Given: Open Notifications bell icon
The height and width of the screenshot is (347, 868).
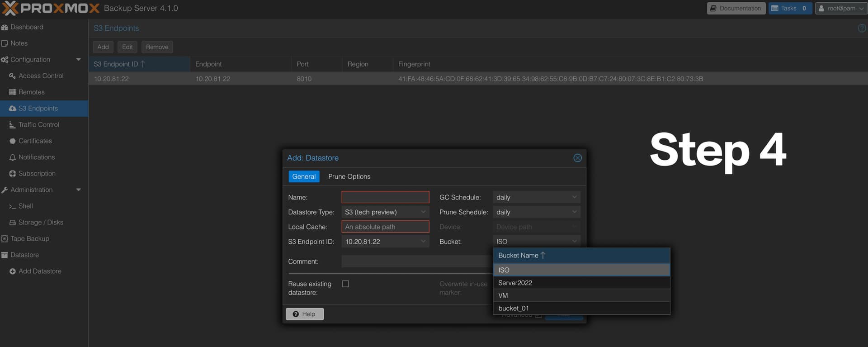Looking at the screenshot, I should 13,157.
